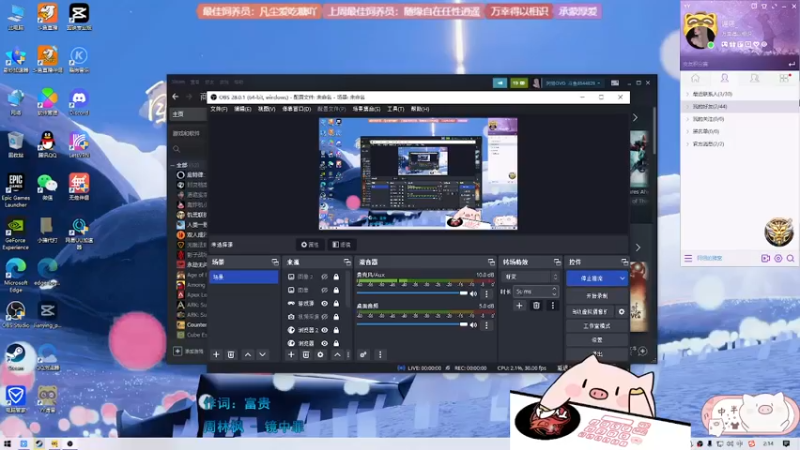Pop out the 控件 dock with its float icon
Screen dimensions: 800x450
point(624,262)
